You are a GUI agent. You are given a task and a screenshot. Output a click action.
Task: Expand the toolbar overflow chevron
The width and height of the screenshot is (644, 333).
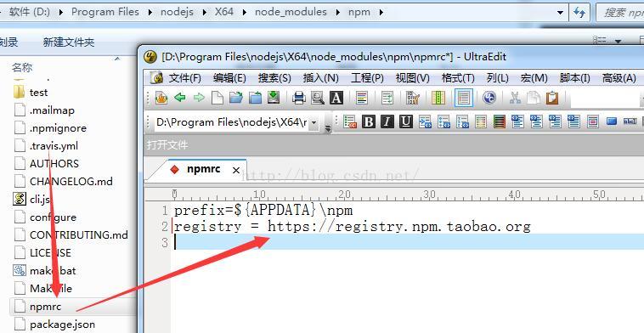coord(328,128)
